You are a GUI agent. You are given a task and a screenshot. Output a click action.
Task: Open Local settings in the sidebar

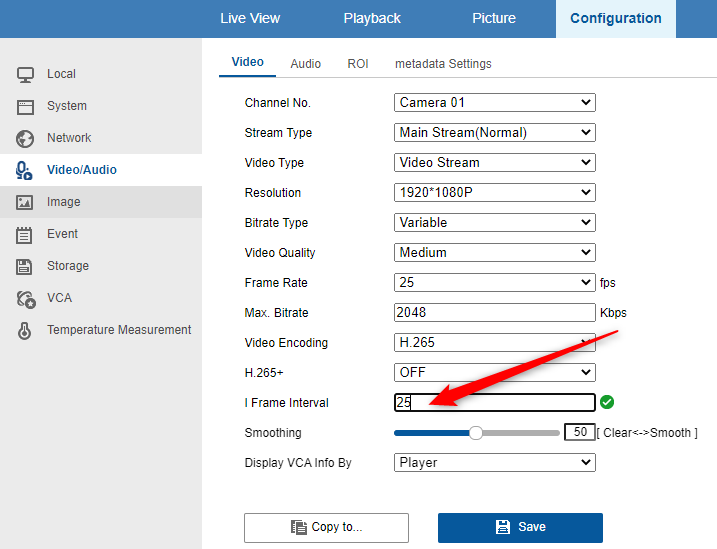(101, 74)
